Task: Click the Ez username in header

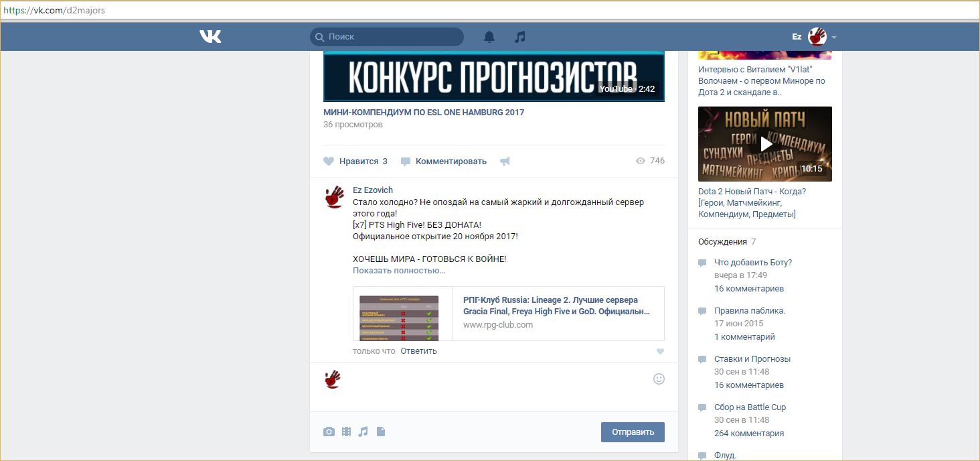Action: pyautogui.click(x=797, y=37)
